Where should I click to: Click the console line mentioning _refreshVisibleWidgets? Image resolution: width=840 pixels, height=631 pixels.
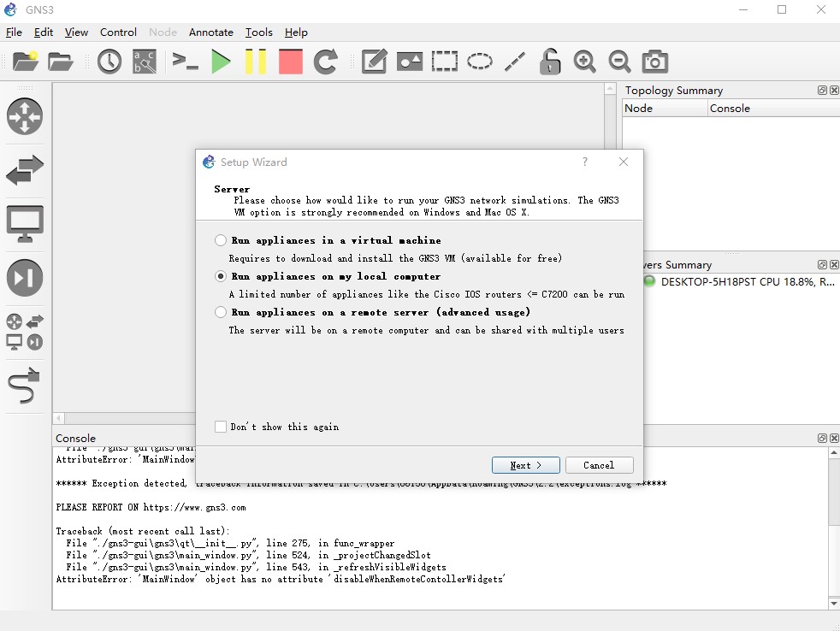coord(256,567)
